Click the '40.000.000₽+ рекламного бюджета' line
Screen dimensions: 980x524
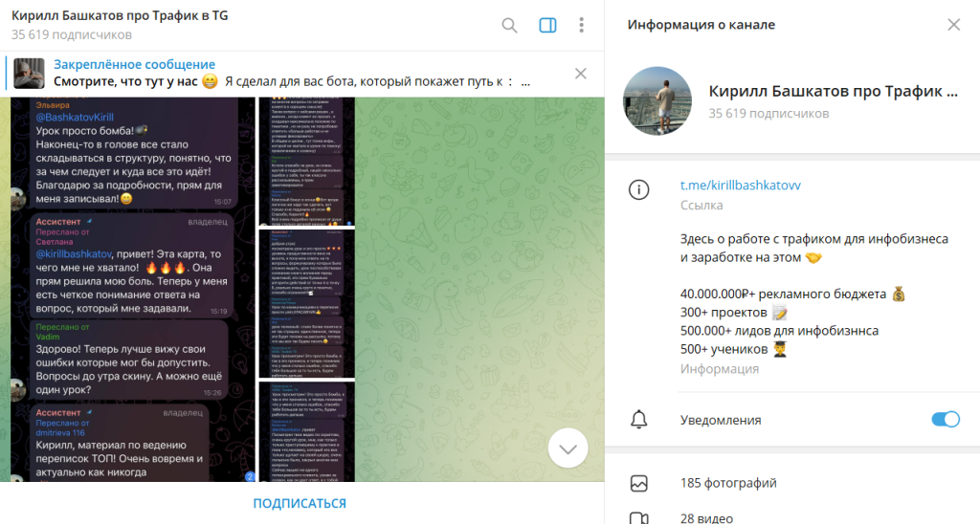click(792, 294)
